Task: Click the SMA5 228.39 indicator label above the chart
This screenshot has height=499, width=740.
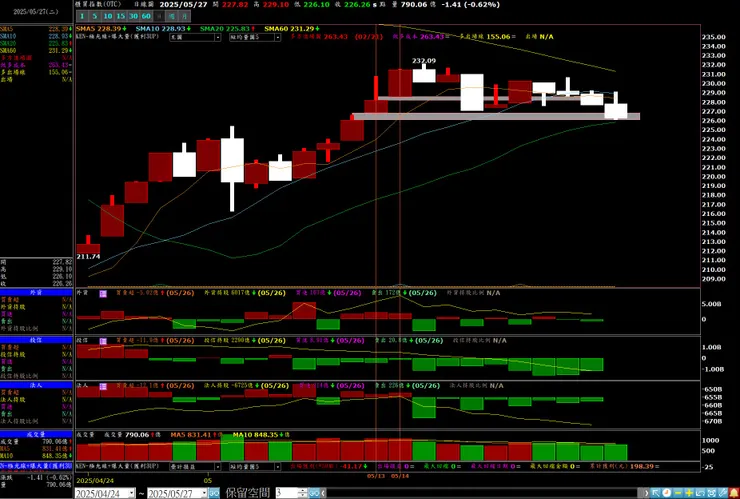Action: pyautogui.click(x=101, y=29)
